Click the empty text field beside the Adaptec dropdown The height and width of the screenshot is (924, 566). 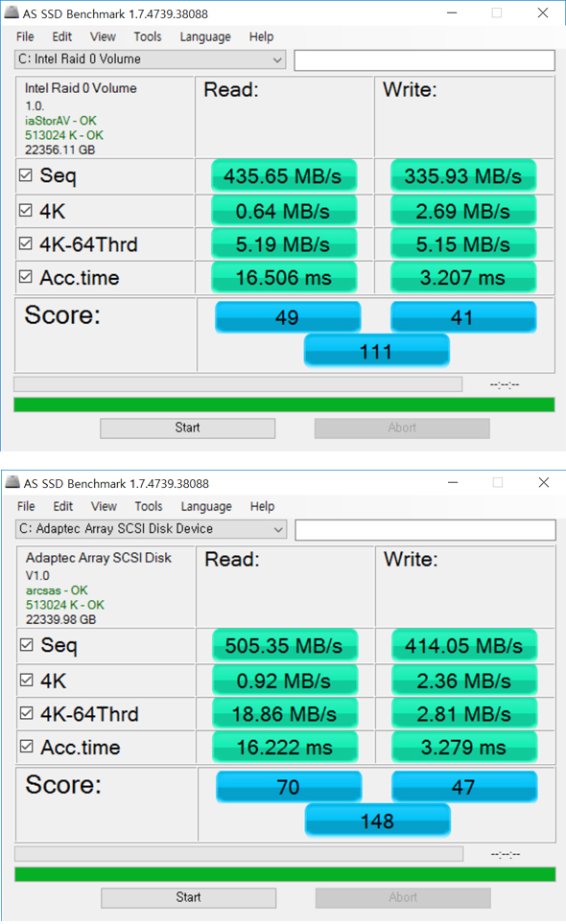click(x=426, y=530)
